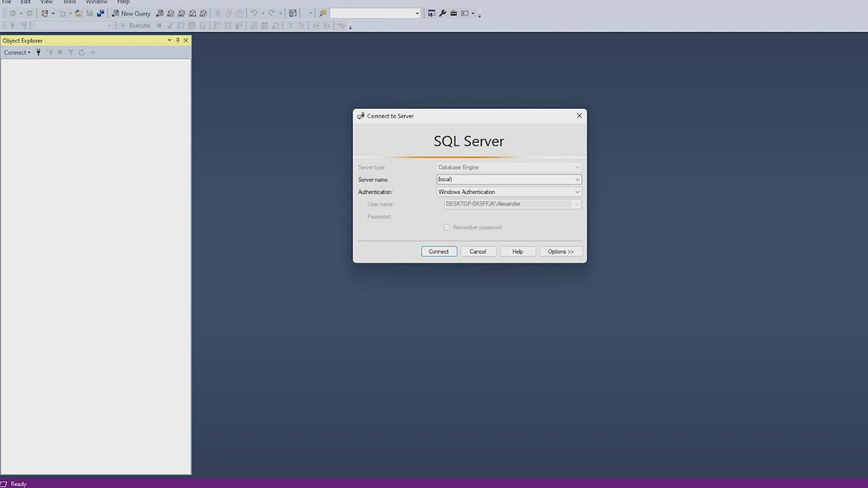Pin the Object Explorer panel (Auto Hide)
The height and width of the screenshot is (488, 868).
178,40
